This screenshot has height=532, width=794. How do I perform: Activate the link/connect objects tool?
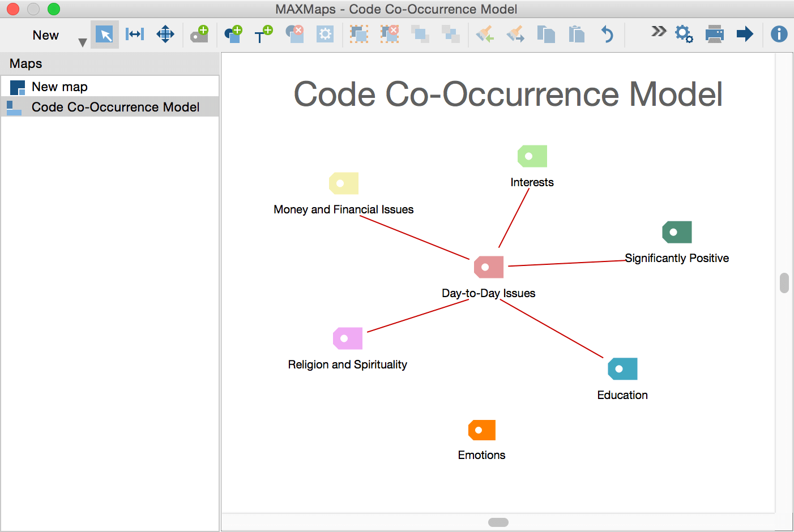click(x=135, y=34)
